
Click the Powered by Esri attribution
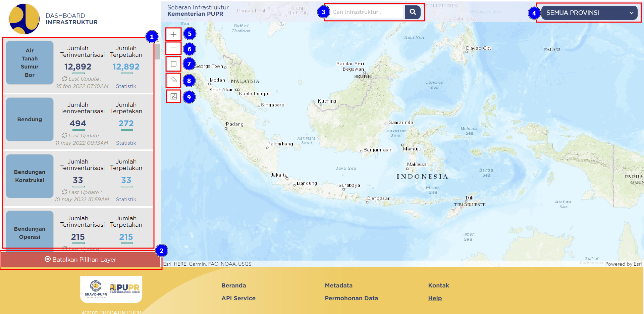pyautogui.click(x=623, y=264)
